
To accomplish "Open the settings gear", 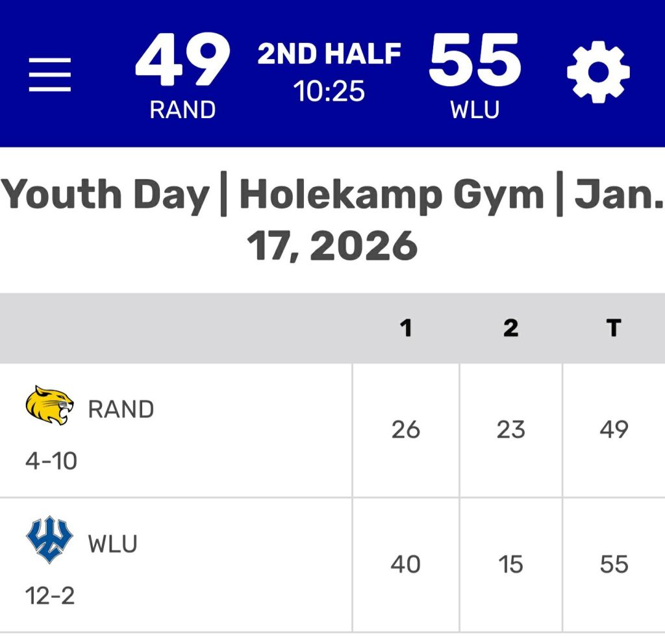I will pyautogui.click(x=598, y=71).
